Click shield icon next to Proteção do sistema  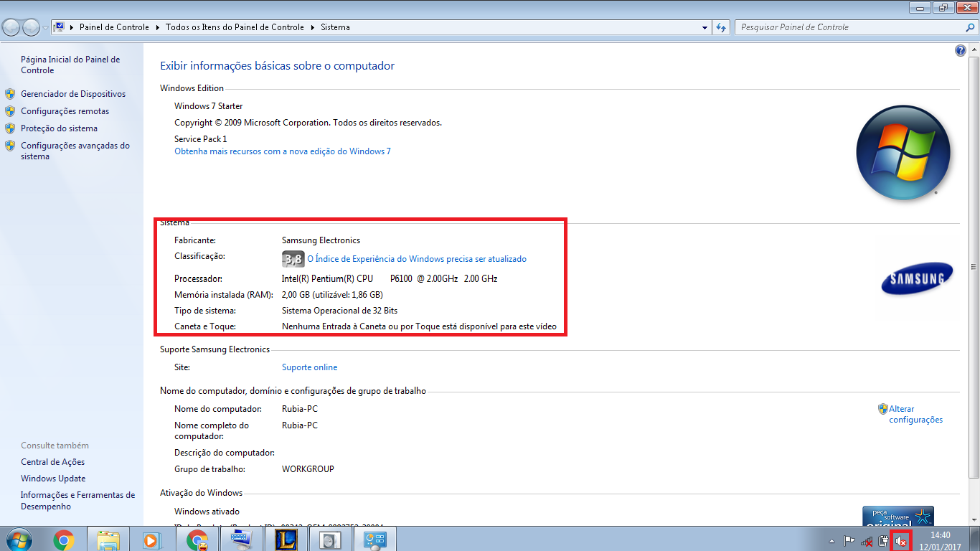(x=10, y=128)
